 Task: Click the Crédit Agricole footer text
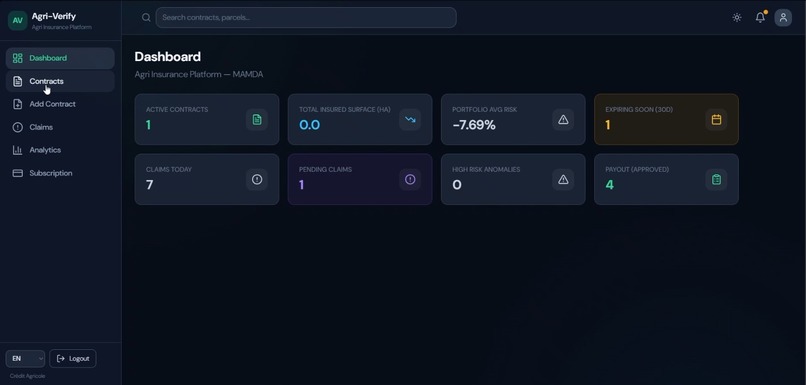[28, 376]
